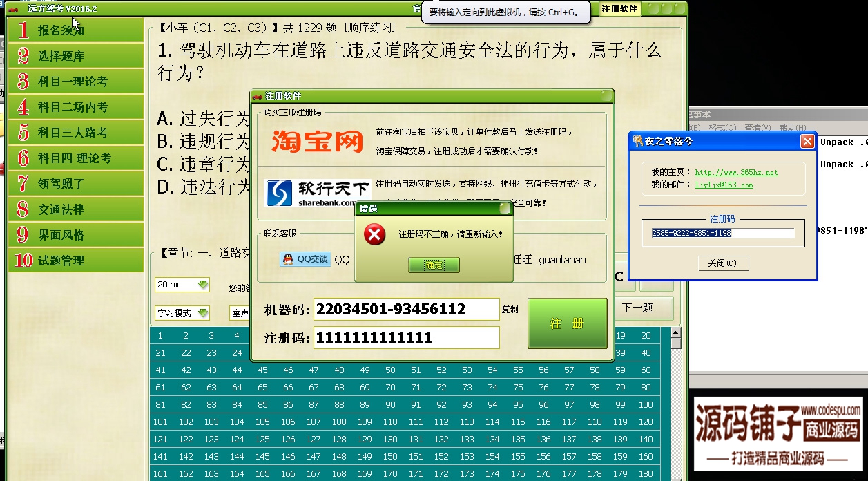Jump to question 133 in the number grid

click(x=467, y=440)
